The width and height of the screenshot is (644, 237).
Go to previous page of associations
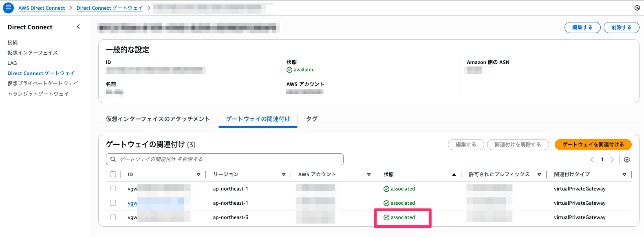pos(592,159)
